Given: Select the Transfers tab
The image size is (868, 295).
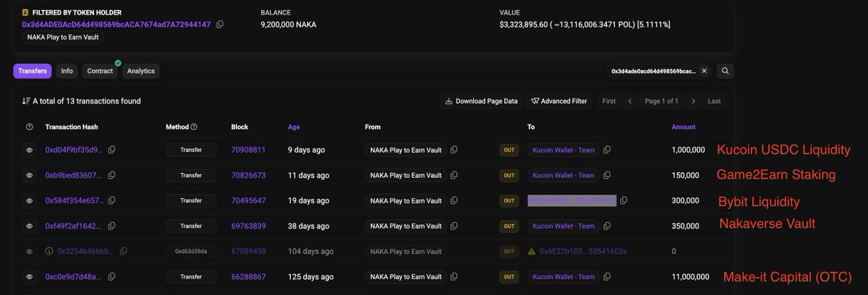Looking at the screenshot, I should pyautogui.click(x=33, y=71).
